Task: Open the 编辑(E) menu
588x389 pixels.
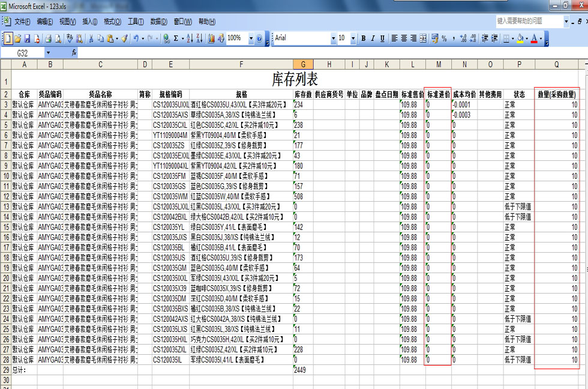Action: [44, 22]
